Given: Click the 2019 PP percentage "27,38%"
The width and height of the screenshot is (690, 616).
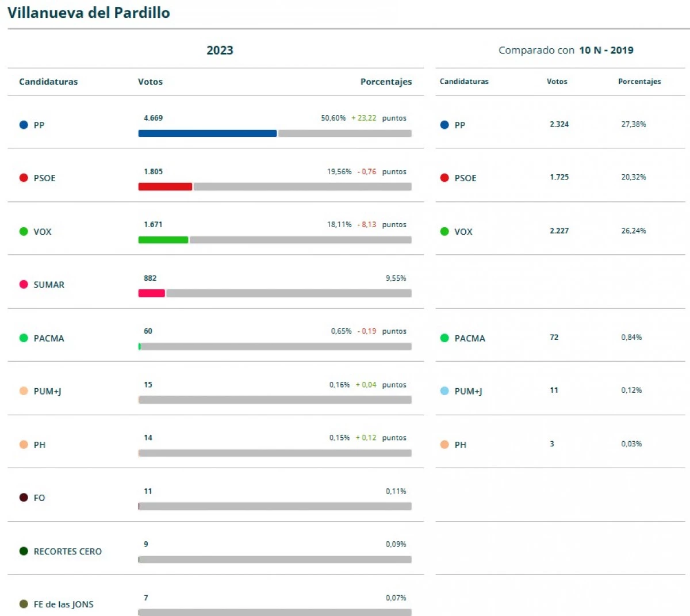Looking at the screenshot, I should click(x=633, y=124).
